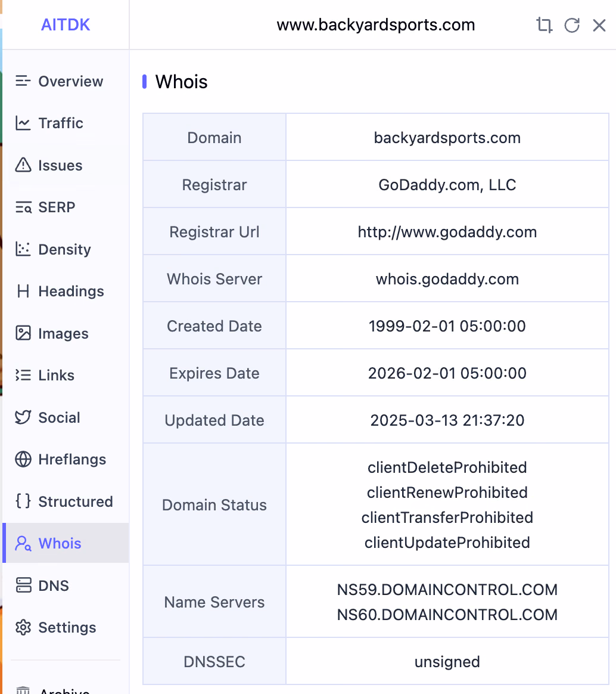Click the Registrar Url label cell
Screen dimensions: 616x694
click(214, 232)
